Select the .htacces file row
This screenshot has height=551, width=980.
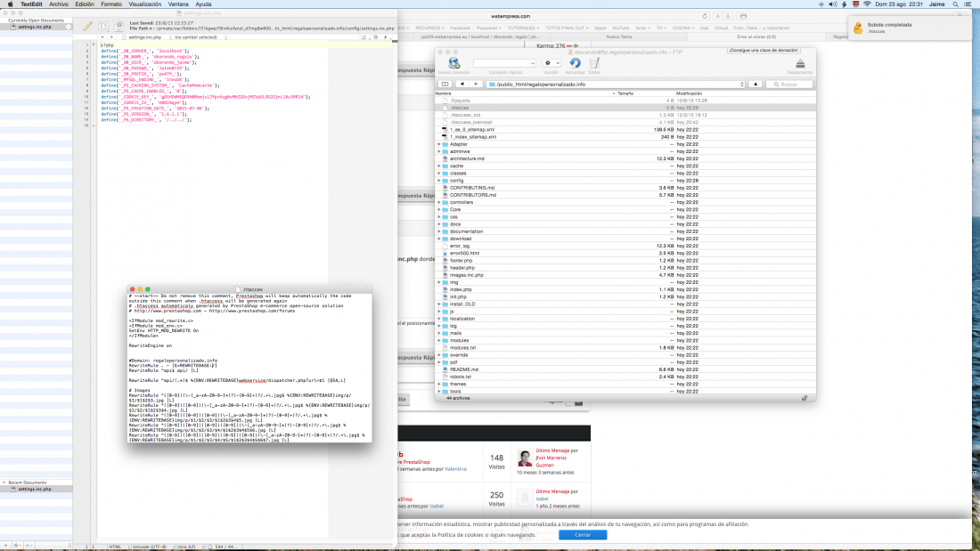tap(625, 108)
